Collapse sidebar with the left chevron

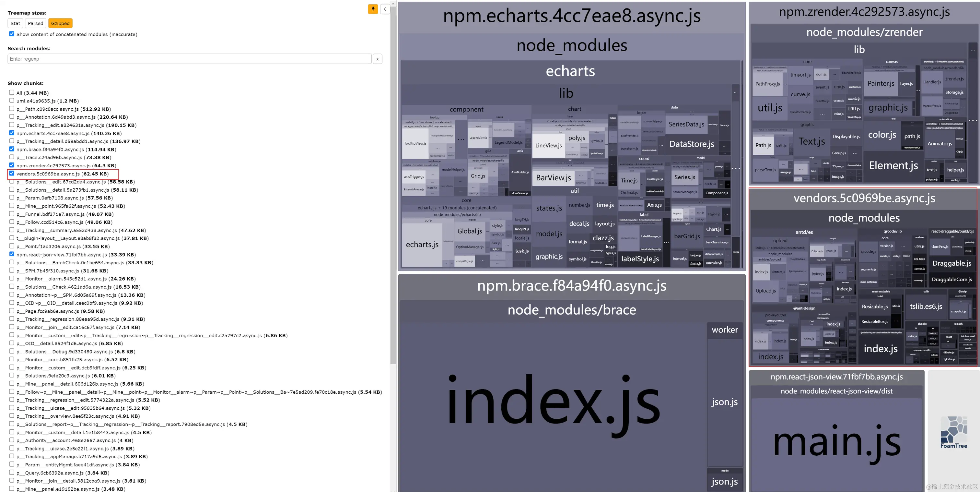pos(385,9)
